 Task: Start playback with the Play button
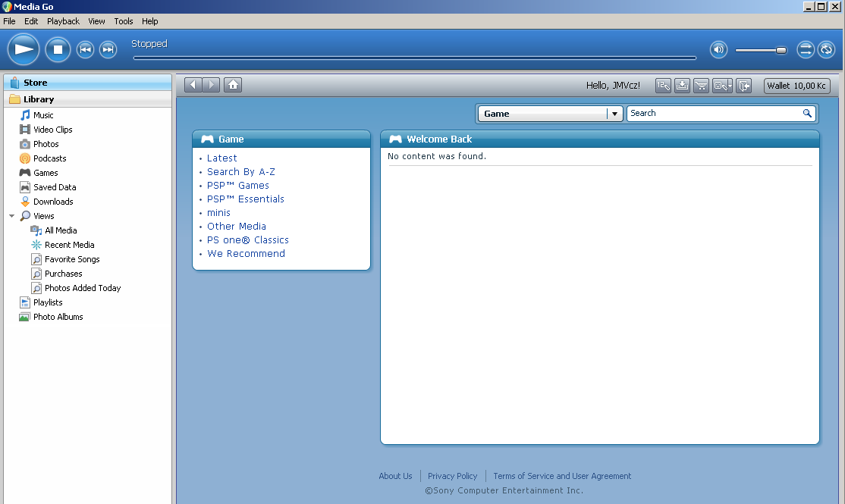click(x=24, y=49)
